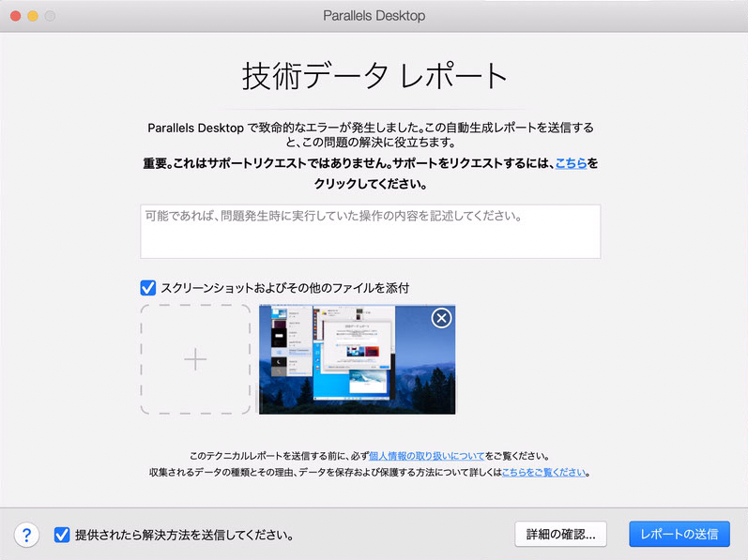748x560 pixels.
Task: Click the 技術データ レポート heading
Action: click(x=374, y=76)
